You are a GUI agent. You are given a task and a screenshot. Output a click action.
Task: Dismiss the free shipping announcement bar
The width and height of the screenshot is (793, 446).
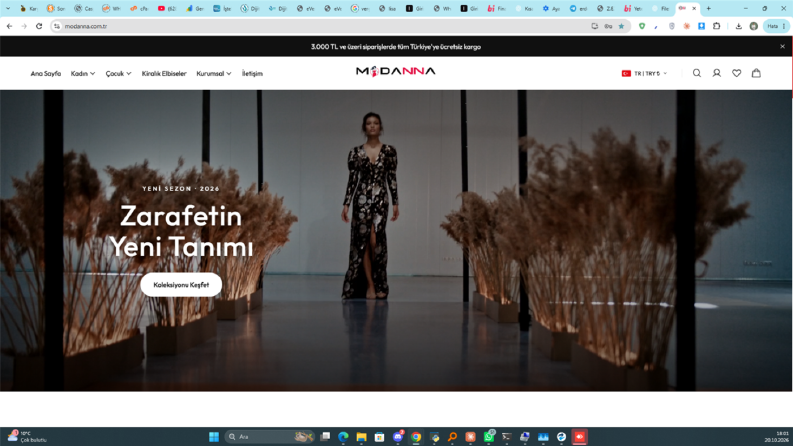click(782, 47)
